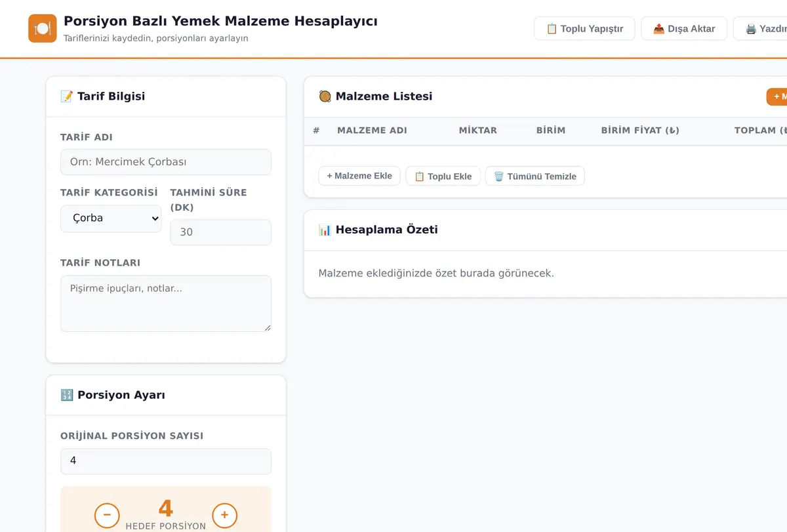
Task: Click the BİRİM FİYAT (₺) column header
Action: 640,131
